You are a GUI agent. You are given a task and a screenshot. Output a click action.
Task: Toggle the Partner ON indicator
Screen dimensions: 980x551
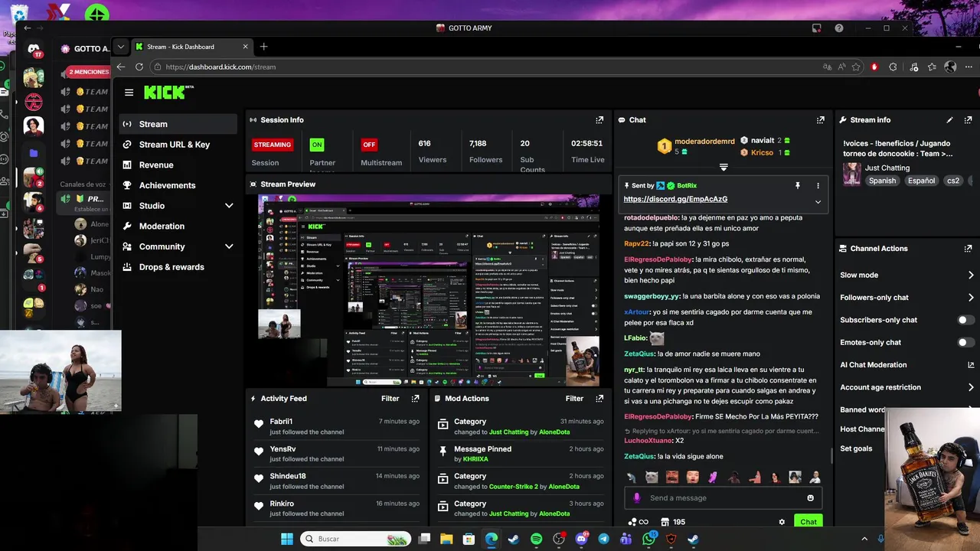(x=317, y=144)
